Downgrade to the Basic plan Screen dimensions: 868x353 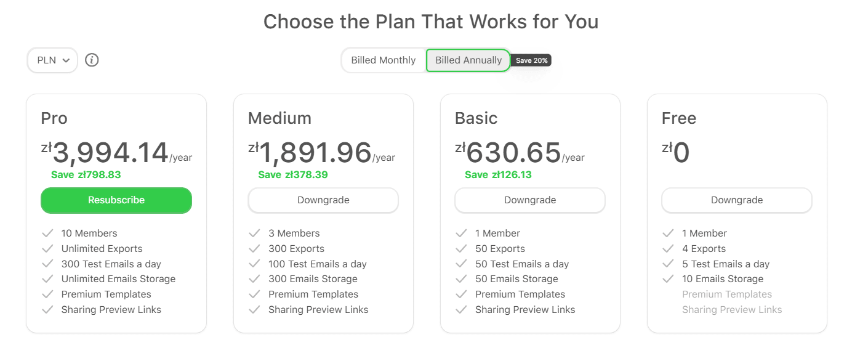(530, 200)
